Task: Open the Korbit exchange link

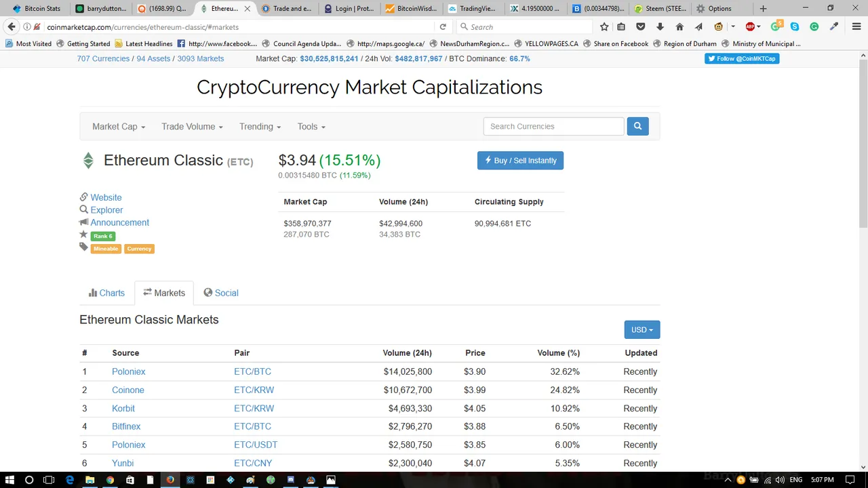Action: [123, 408]
